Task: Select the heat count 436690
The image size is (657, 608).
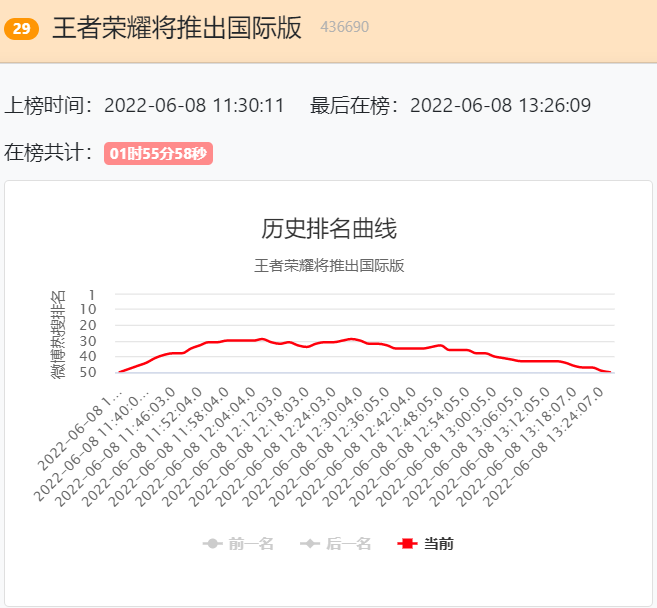Action: coord(344,27)
